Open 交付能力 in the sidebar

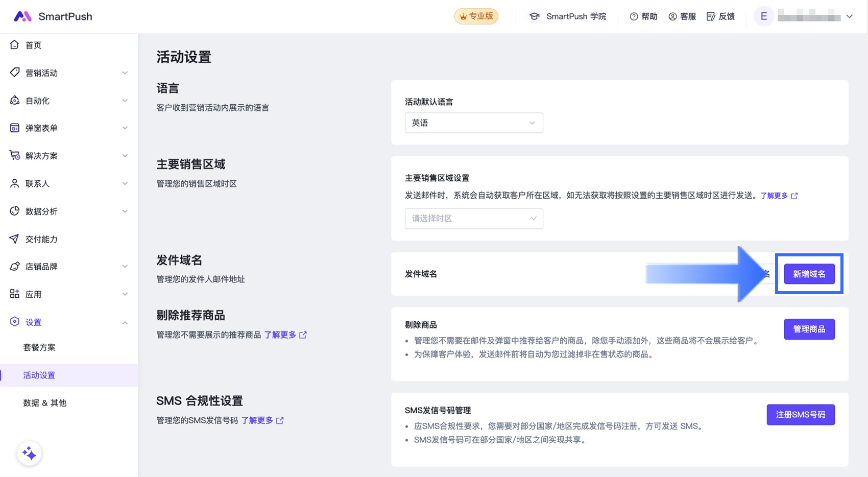pyautogui.click(x=41, y=239)
